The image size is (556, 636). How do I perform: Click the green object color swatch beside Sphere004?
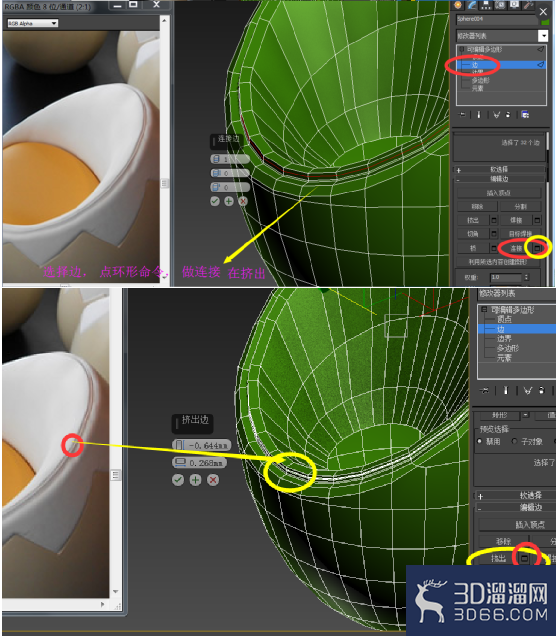click(x=545, y=22)
